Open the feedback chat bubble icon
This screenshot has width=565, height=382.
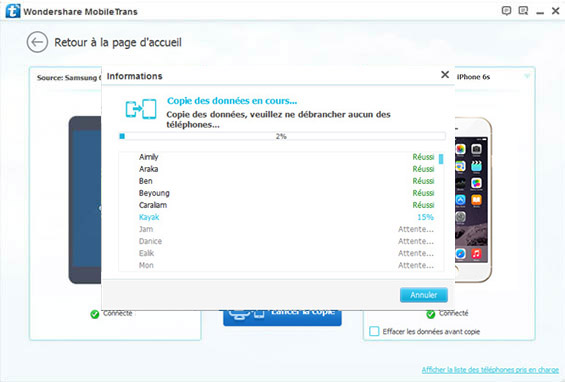(506, 11)
